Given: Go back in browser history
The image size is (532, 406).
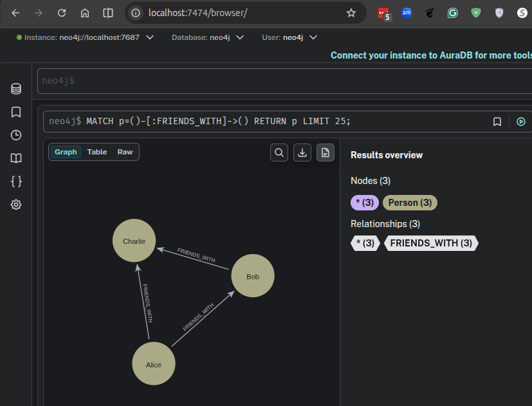Looking at the screenshot, I should pyautogui.click(x=15, y=13).
